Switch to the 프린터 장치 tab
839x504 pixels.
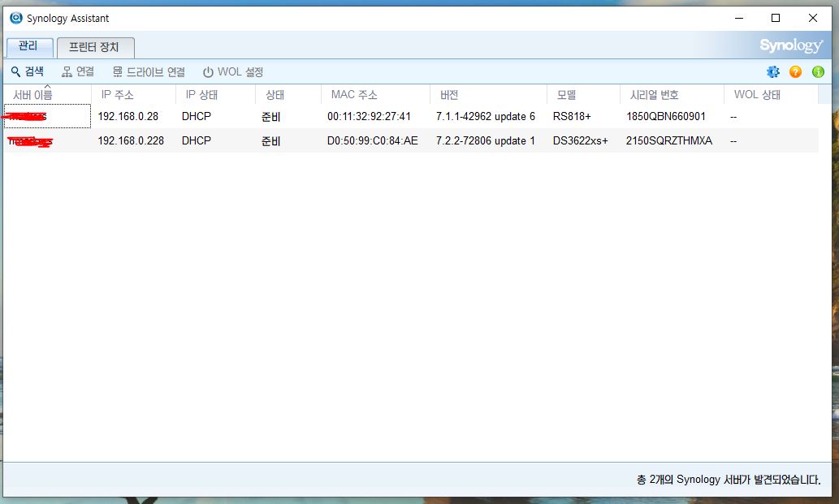[x=95, y=47]
